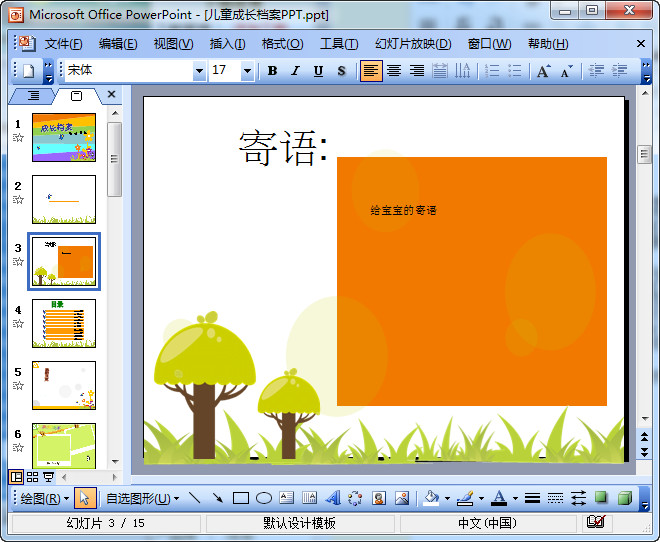Open 帮助(H) menu
The width and height of the screenshot is (660, 542).
coord(548,44)
